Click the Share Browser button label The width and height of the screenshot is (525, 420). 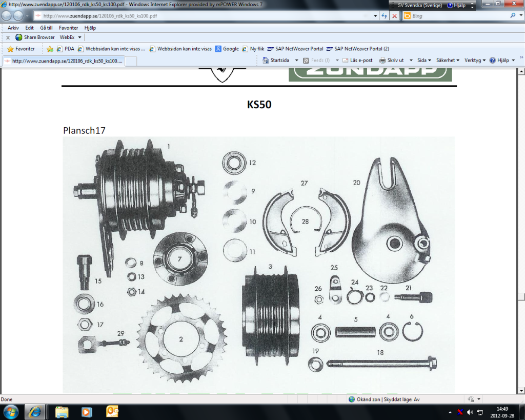point(39,37)
